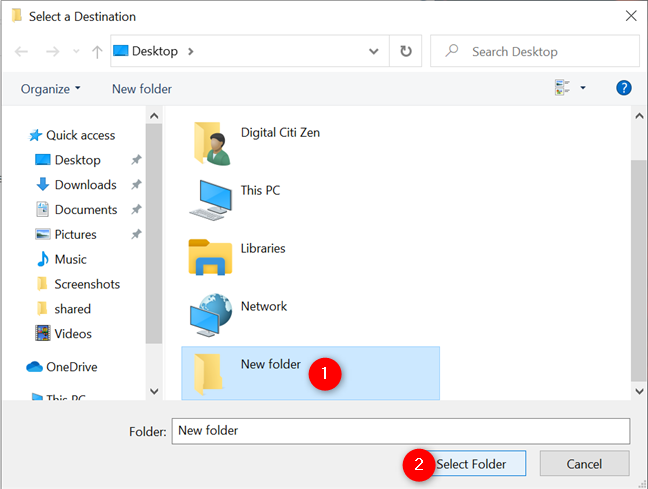Open the view options dropdown arrow
648x489 pixels.
[x=583, y=89]
